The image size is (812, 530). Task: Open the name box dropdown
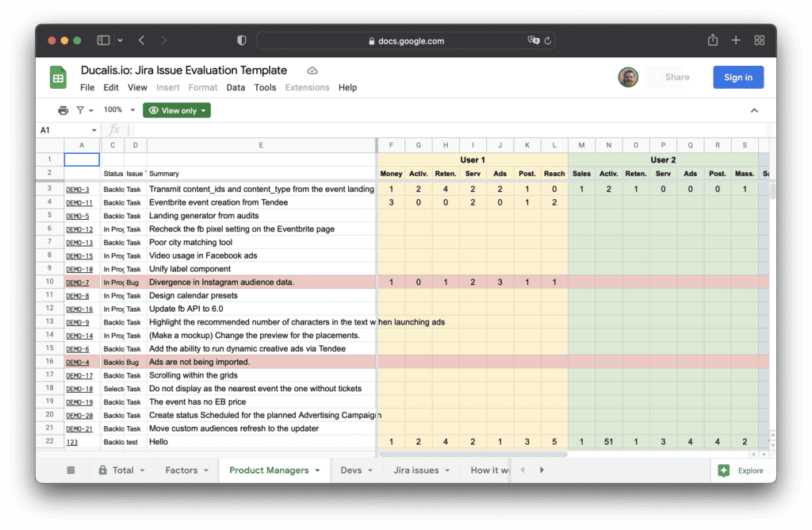(94, 129)
